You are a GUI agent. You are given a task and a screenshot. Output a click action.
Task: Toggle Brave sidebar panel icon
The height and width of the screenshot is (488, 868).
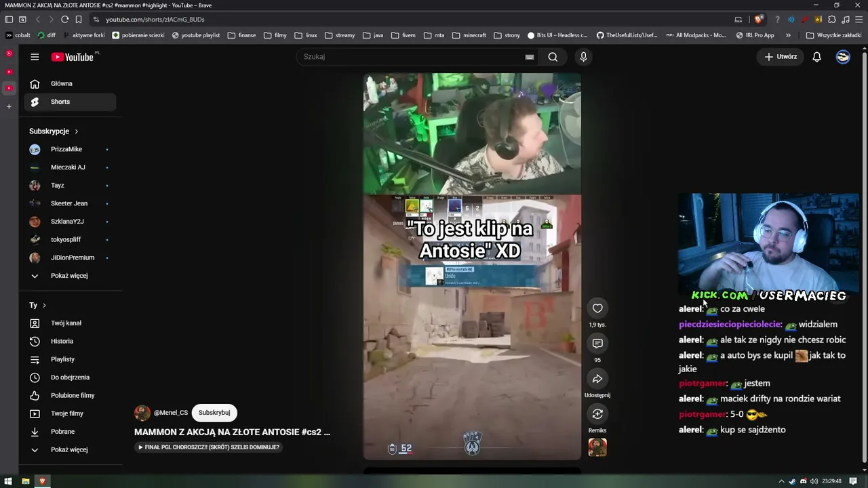(x=9, y=20)
